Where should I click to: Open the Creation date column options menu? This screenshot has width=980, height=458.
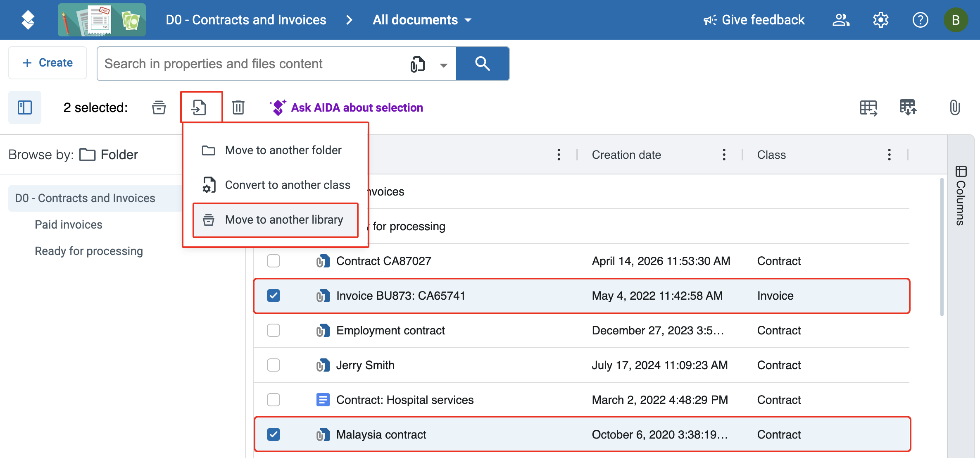pyautogui.click(x=724, y=155)
